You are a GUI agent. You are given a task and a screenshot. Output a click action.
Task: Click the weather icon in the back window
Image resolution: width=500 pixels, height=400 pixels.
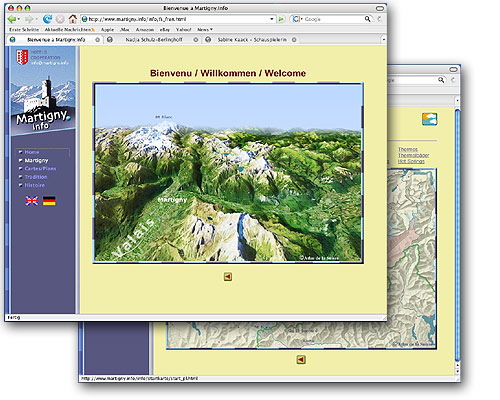tap(429, 119)
